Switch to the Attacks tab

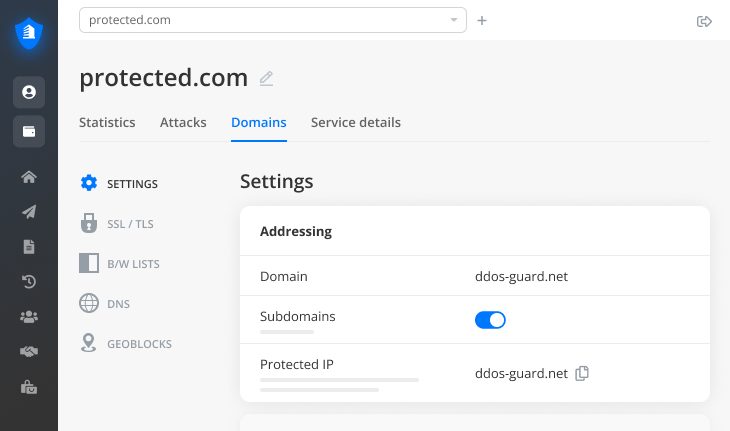[x=183, y=123]
